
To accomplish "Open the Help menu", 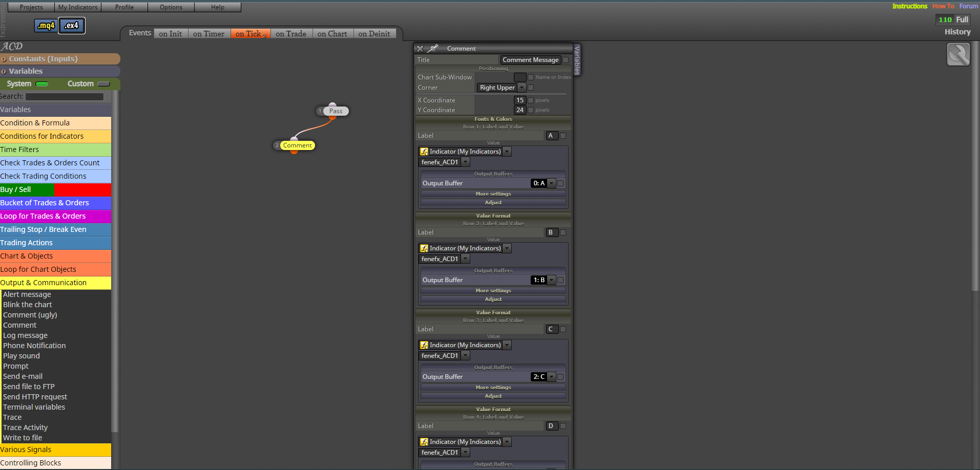I will coord(218,7).
